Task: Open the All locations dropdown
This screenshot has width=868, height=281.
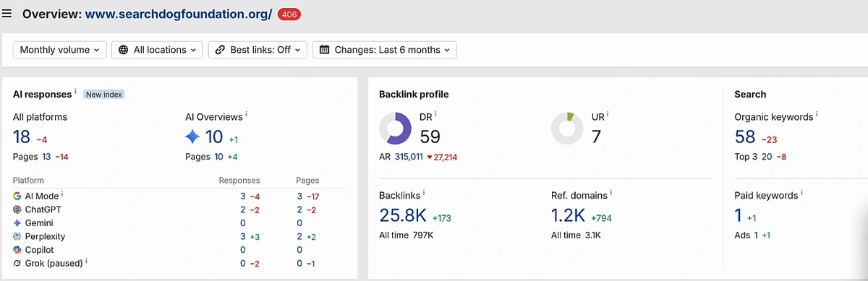Action: pos(157,50)
